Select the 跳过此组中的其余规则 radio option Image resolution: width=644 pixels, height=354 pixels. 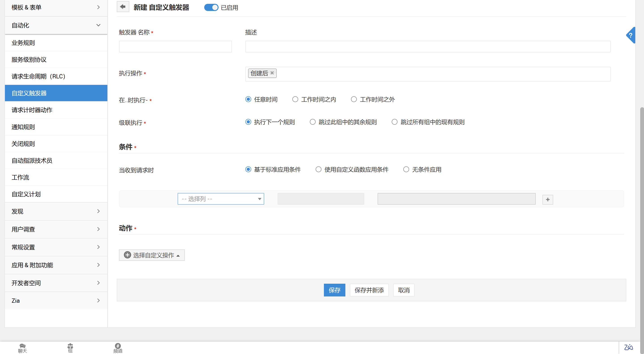[312, 122]
